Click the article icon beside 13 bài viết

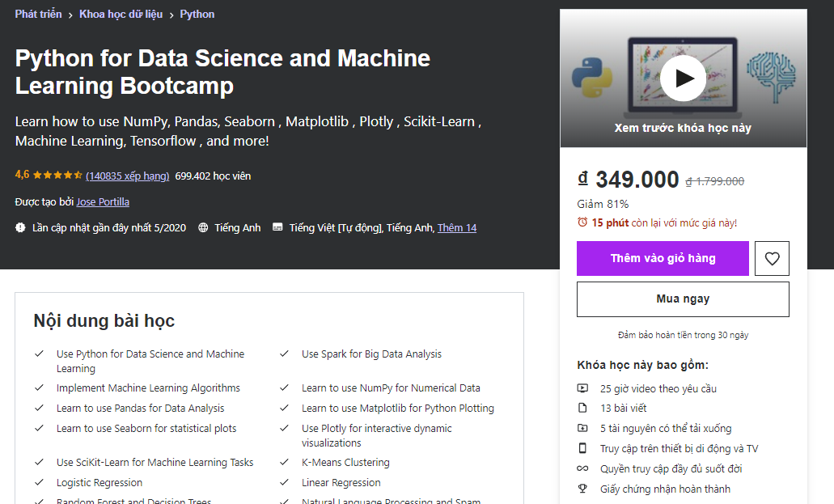click(x=582, y=408)
